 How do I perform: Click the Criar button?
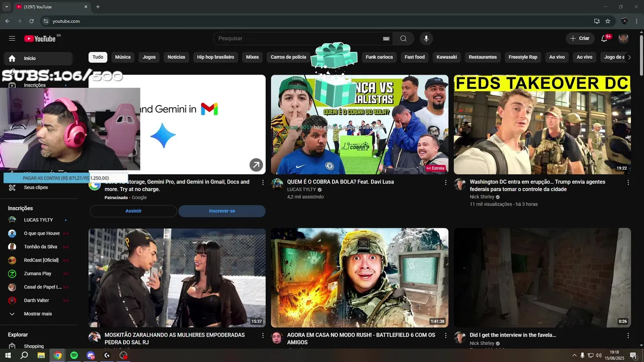point(580,39)
